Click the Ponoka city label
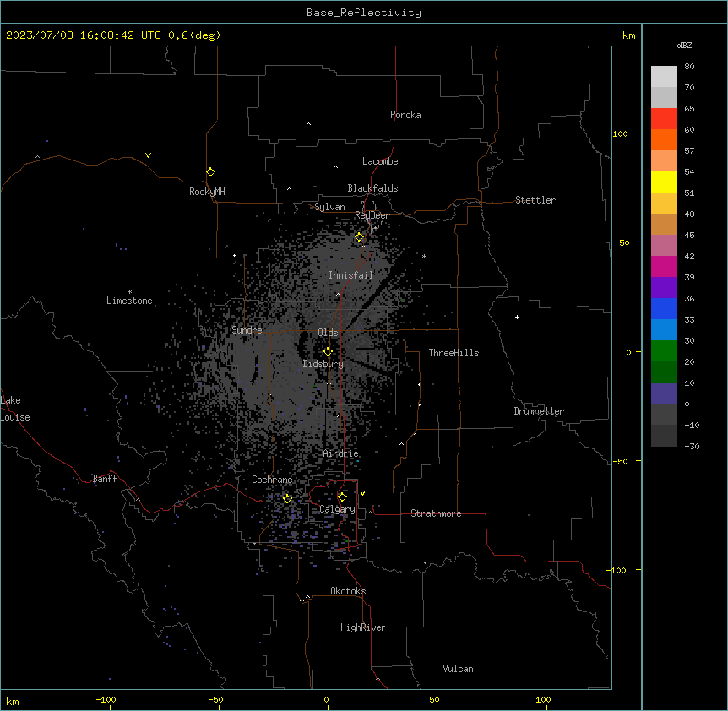 [x=405, y=115]
